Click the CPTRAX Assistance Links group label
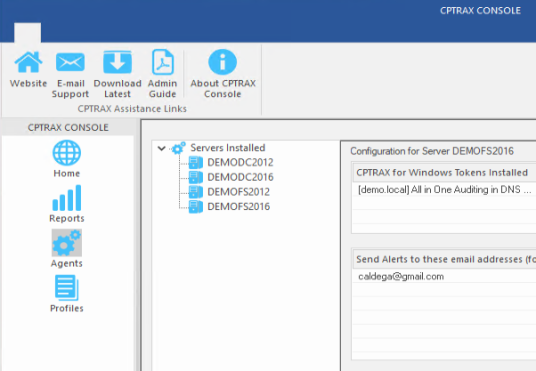536x371 pixels. [132, 109]
